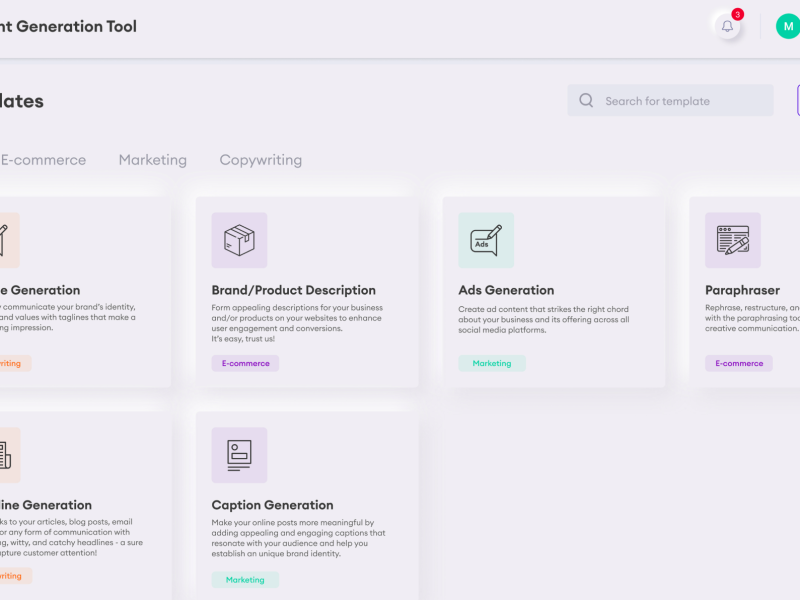
Task: Open the Caption Generation title
Action: point(272,505)
